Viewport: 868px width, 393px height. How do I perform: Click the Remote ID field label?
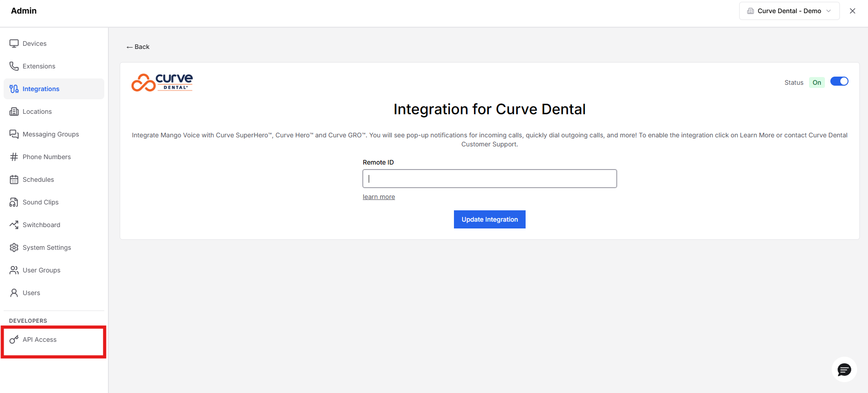[x=378, y=162]
